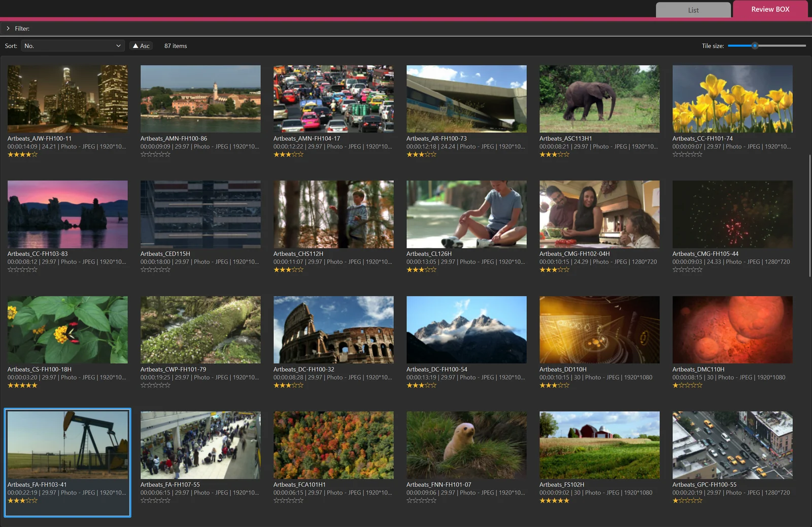Set star rating for Artbeats_CC-FH101-74
The width and height of the screenshot is (812, 527).
pos(687,155)
